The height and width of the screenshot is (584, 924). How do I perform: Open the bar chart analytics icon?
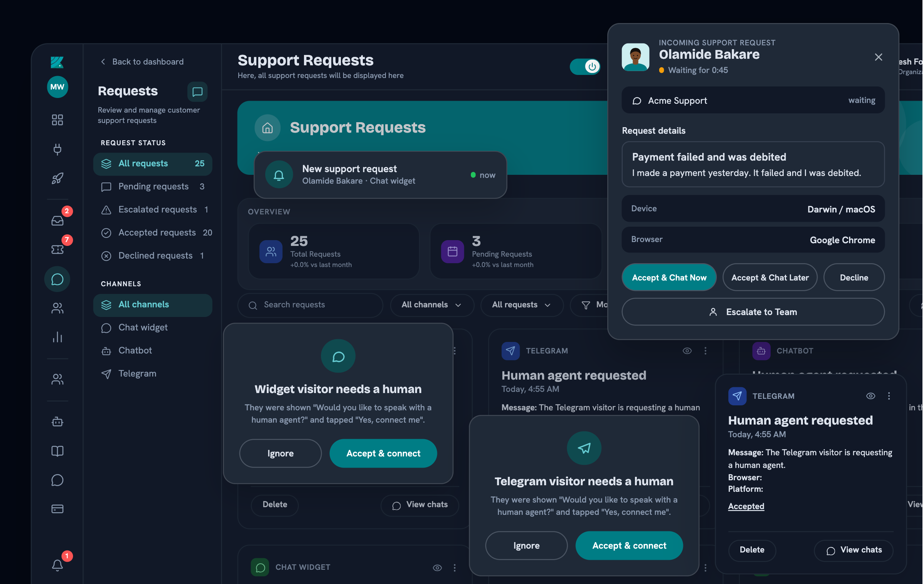[57, 337]
